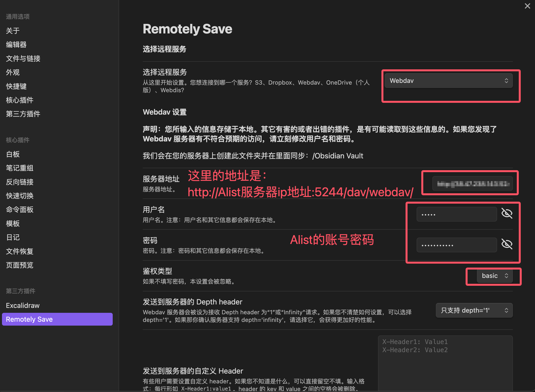Open 核心插件 settings under 通用选项

[x=57, y=100]
